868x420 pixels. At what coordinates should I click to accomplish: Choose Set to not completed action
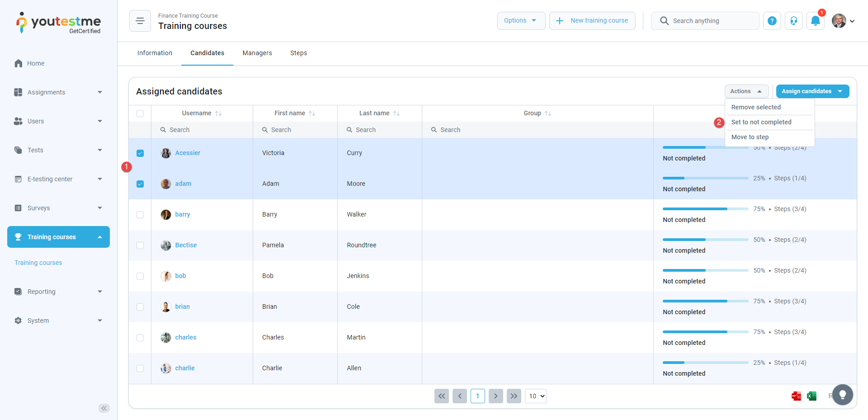pyautogui.click(x=761, y=122)
